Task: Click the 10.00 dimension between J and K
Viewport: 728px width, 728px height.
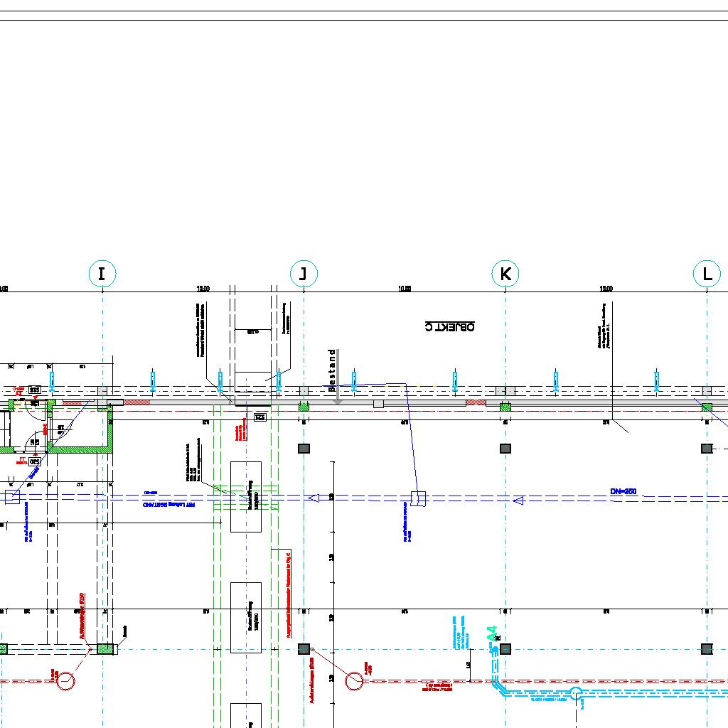Action: (x=405, y=289)
